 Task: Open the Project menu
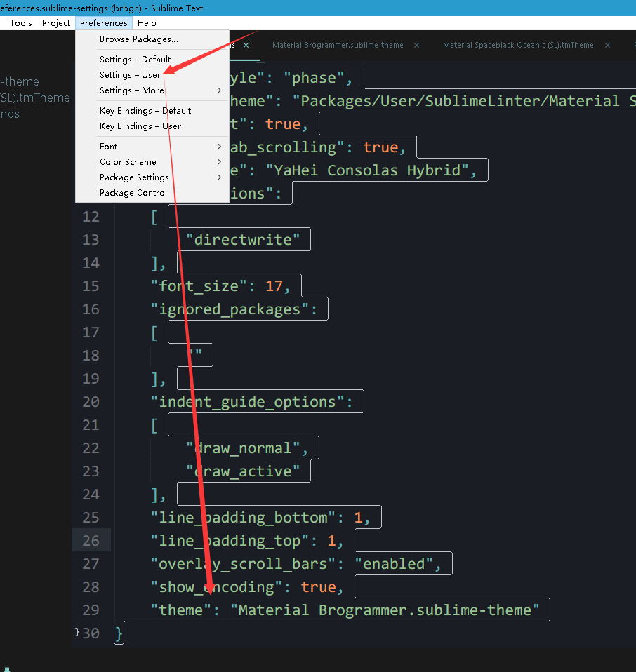(56, 22)
